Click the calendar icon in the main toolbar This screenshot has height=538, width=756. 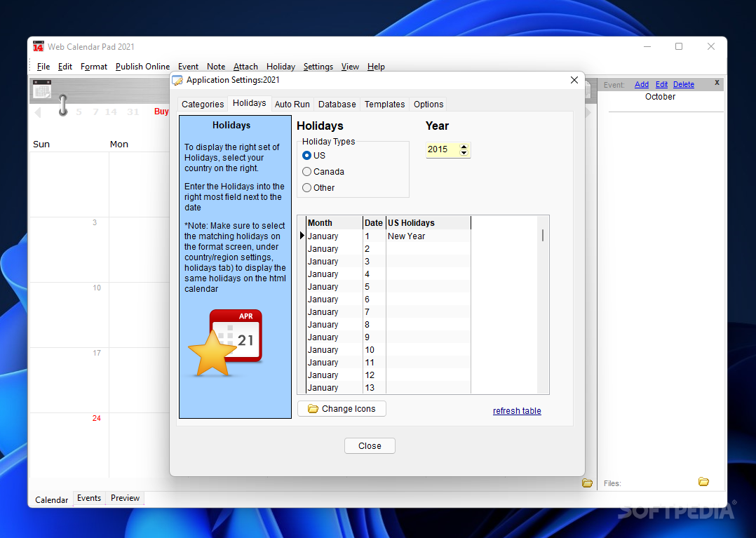pos(42,89)
